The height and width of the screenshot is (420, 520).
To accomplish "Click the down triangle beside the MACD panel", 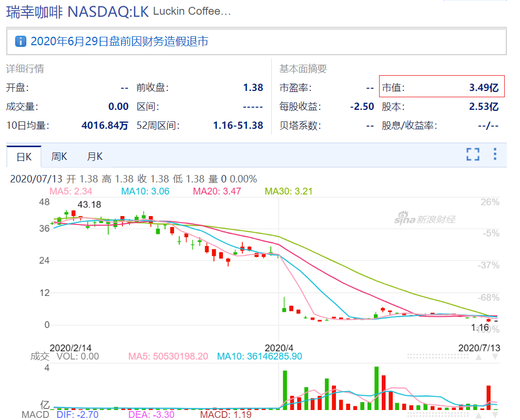I will coord(495,415).
